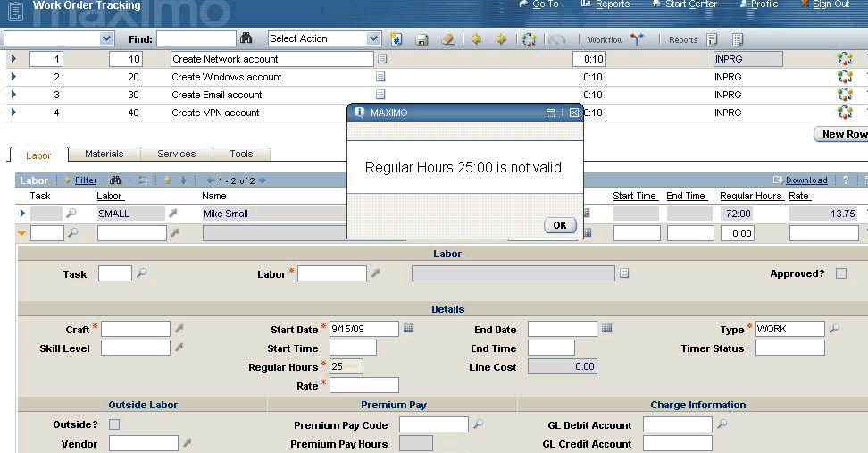The width and height of the screenshot is (868, 453).
Task: Click Premium Pay Code lookup magnifier
Action: [x=479, y=424]
